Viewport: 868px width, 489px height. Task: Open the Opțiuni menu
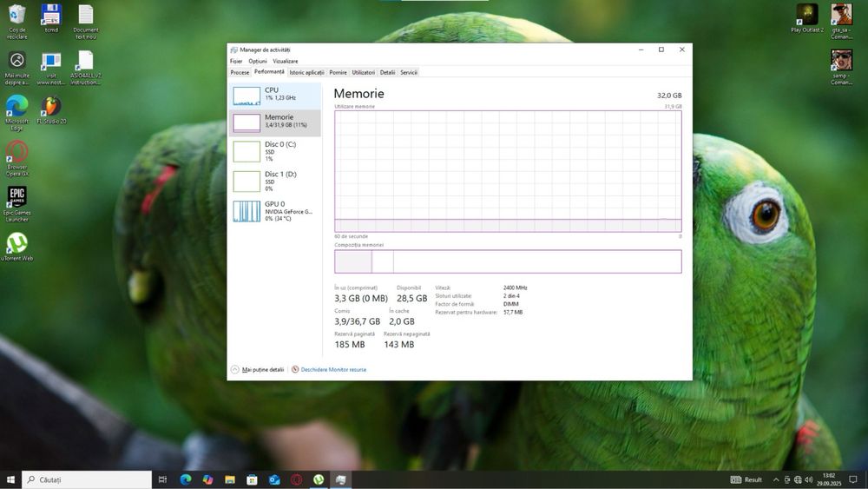[258, 61]
